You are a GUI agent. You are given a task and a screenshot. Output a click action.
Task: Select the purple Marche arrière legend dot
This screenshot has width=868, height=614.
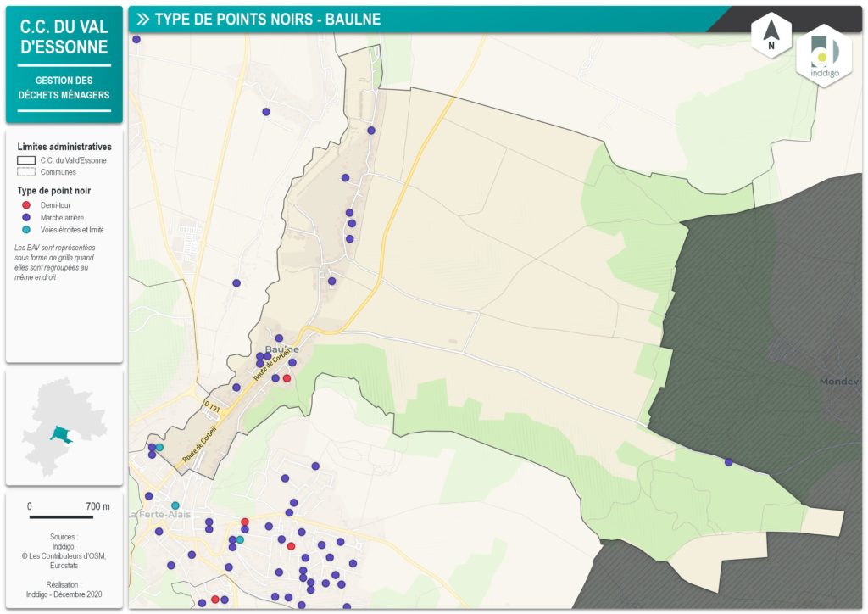tap(25, 218)
